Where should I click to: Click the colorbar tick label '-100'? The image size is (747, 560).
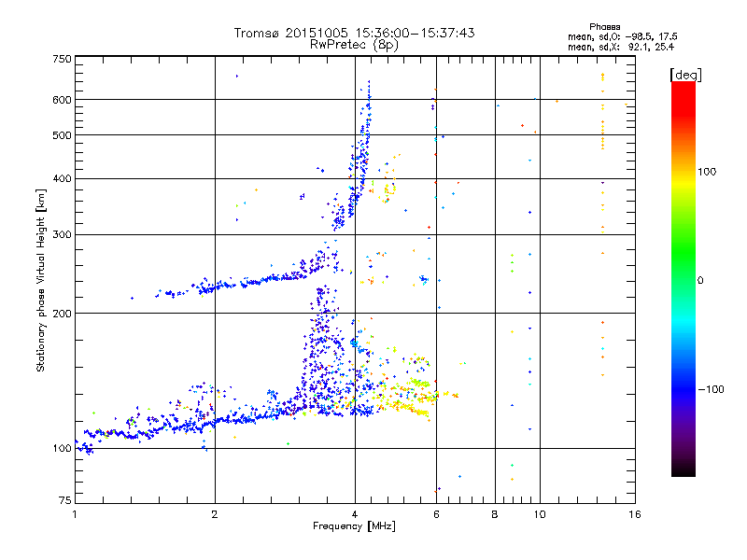coord(711,389)
